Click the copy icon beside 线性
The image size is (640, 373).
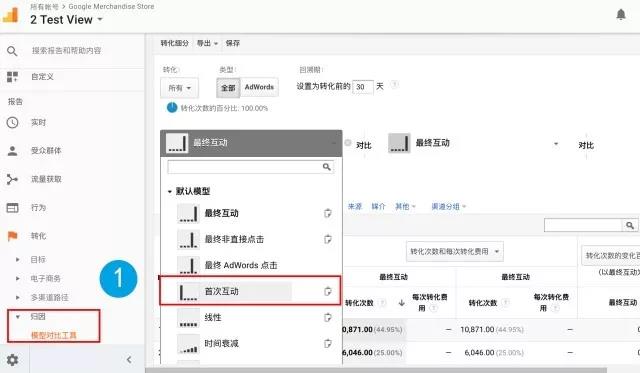point(327,317)
